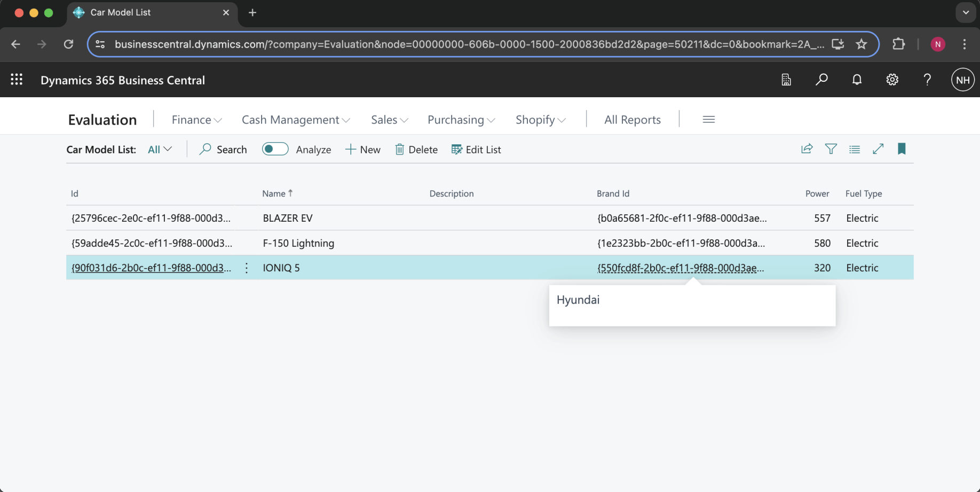Show more options for IONIQ 5 row
This screenshot has width=980, height=492.
point(247,268)
